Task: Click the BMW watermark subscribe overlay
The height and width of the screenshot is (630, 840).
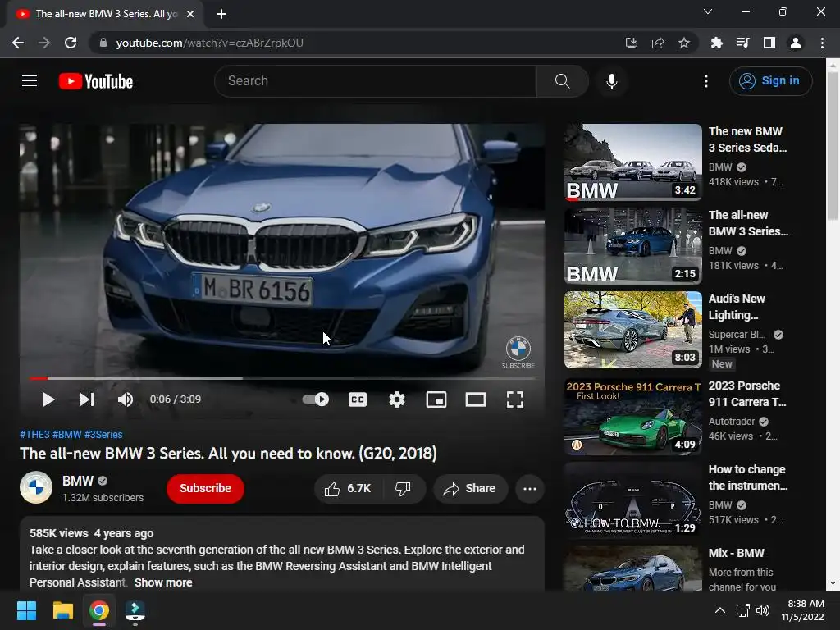Action: tap(518, 352)
